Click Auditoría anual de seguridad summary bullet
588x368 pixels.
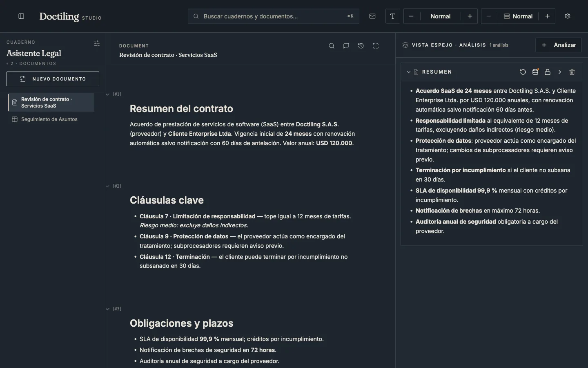click(x=487, y=227)
